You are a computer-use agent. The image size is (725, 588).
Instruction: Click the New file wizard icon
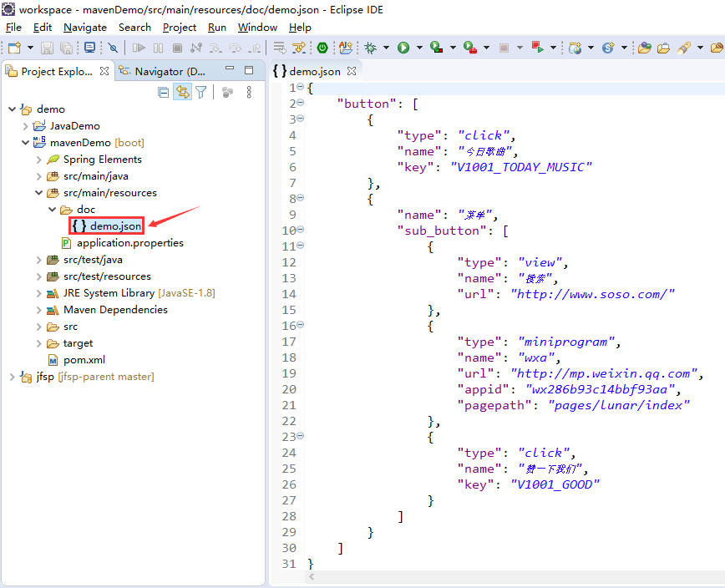(x=14, y=48)
